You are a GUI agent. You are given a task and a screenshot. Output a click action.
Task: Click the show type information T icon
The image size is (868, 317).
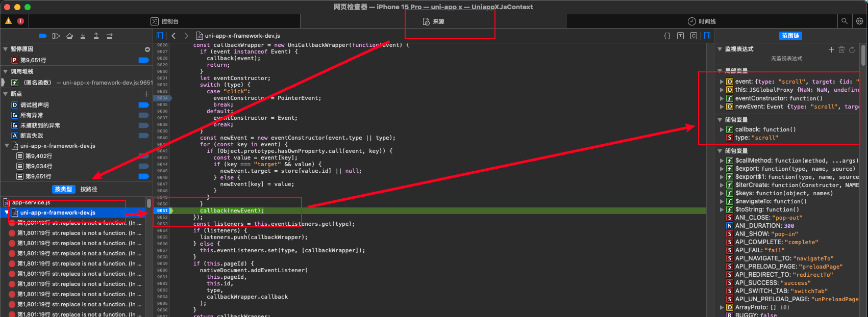tap(680, 36)
